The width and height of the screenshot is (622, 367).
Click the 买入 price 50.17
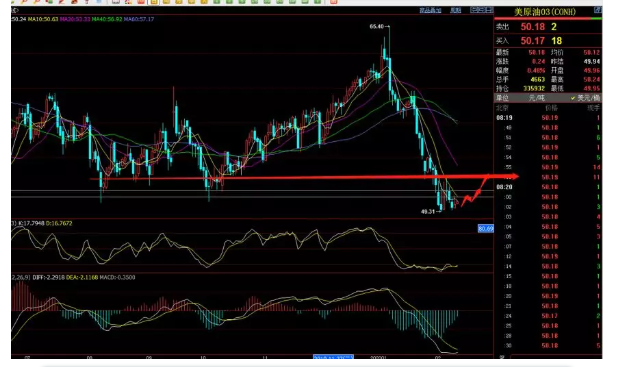click(x=532, y=41)
